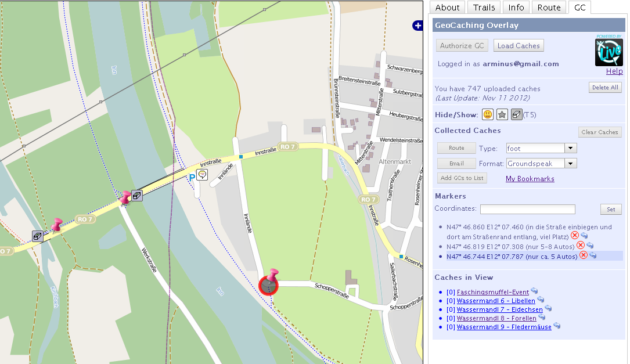
Task: Open the map layer switcher plus button
Action: [417, 26]
